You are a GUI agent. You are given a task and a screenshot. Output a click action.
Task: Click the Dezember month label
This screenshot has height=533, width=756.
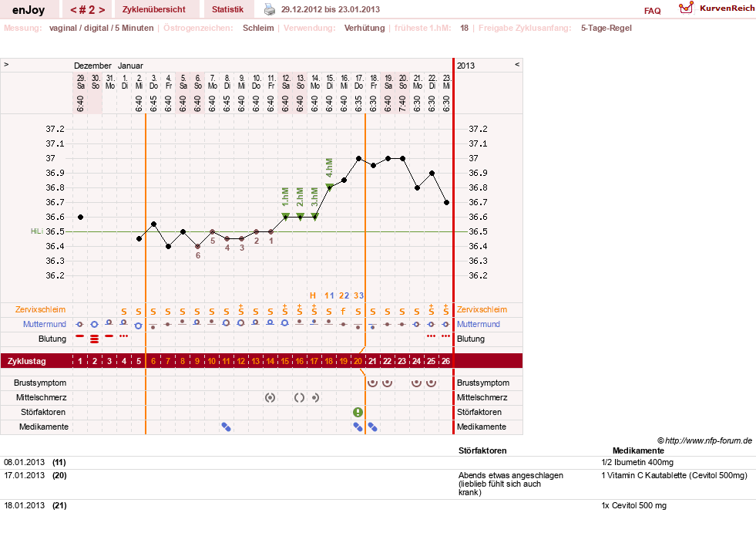click(x=92, y=66)
